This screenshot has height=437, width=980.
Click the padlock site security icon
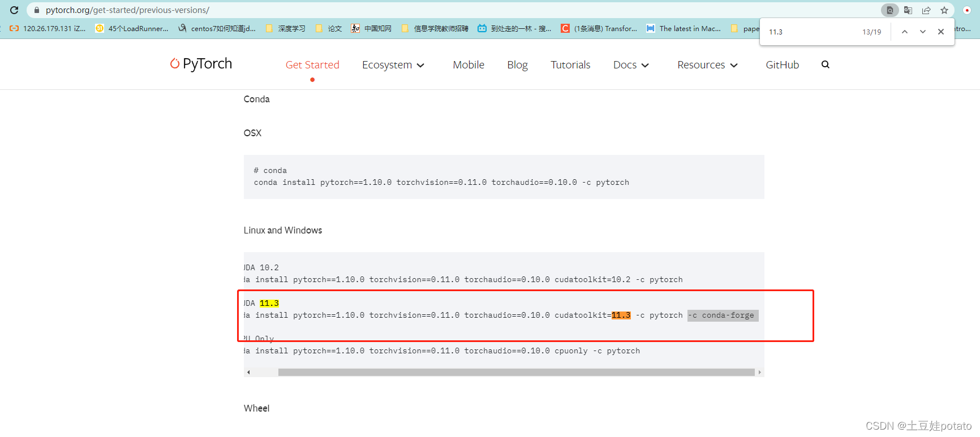(x=37, y=10)
